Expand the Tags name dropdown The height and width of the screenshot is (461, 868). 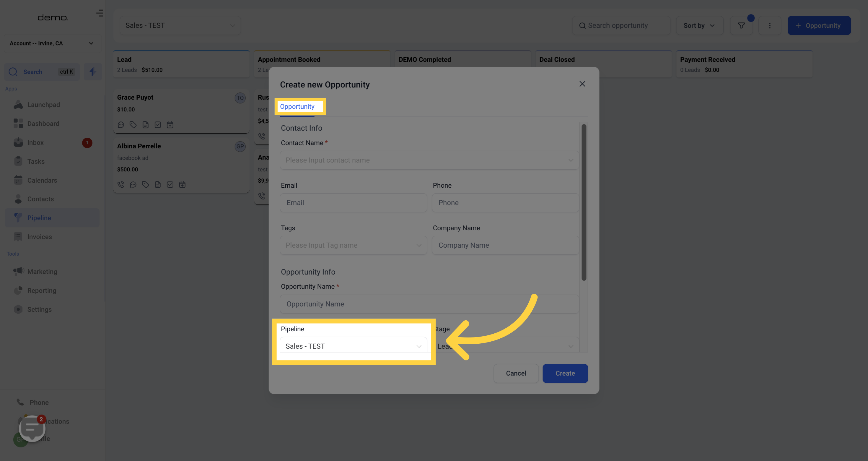click(353, 245)
